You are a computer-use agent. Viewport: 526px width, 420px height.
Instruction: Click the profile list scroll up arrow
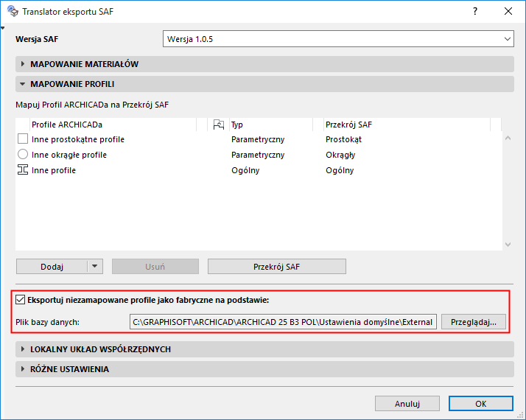508,138
